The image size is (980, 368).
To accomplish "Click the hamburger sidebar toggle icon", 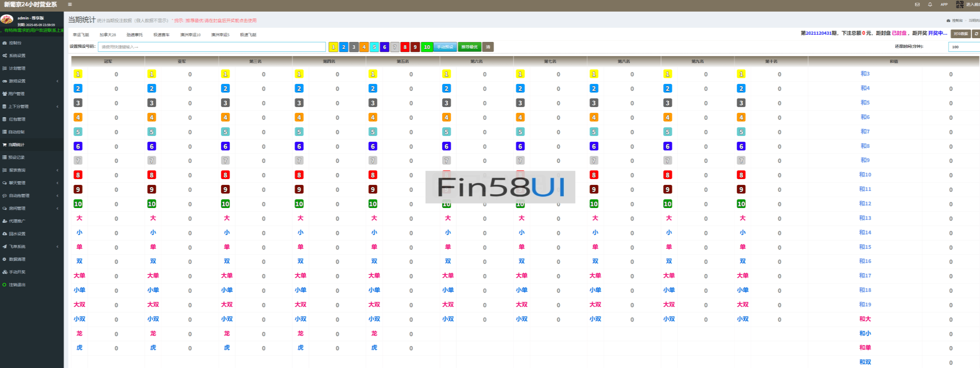I will 70,5.
